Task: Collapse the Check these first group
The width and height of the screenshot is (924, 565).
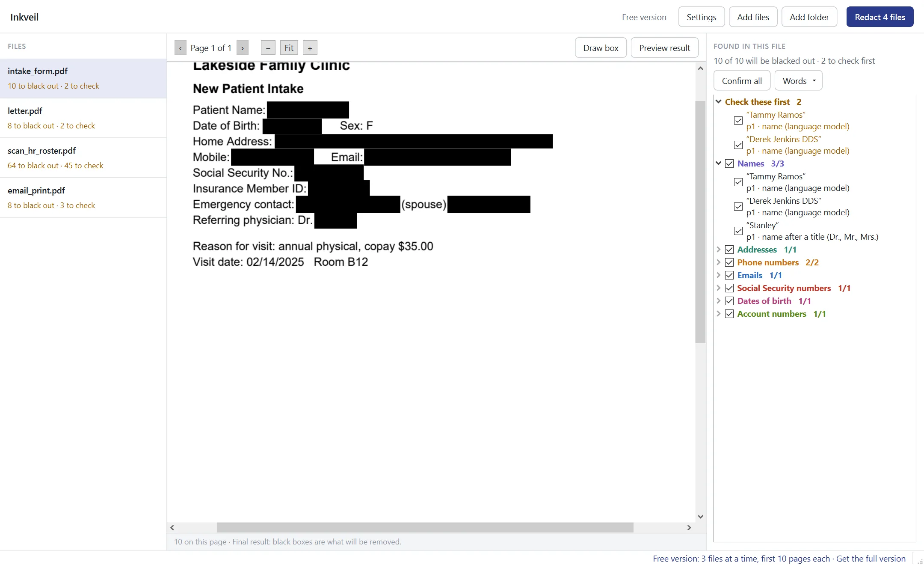Action: click(x=719, y=102)
